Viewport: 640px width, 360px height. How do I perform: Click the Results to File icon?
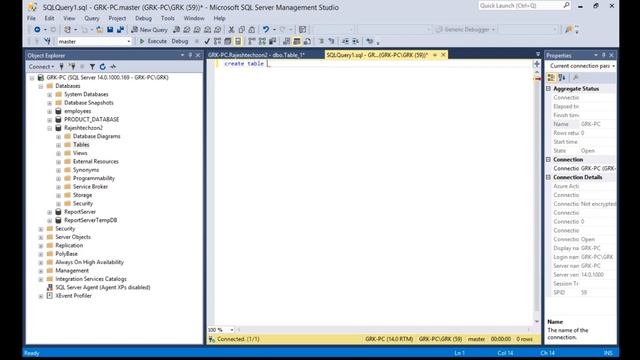coord(307,41)
